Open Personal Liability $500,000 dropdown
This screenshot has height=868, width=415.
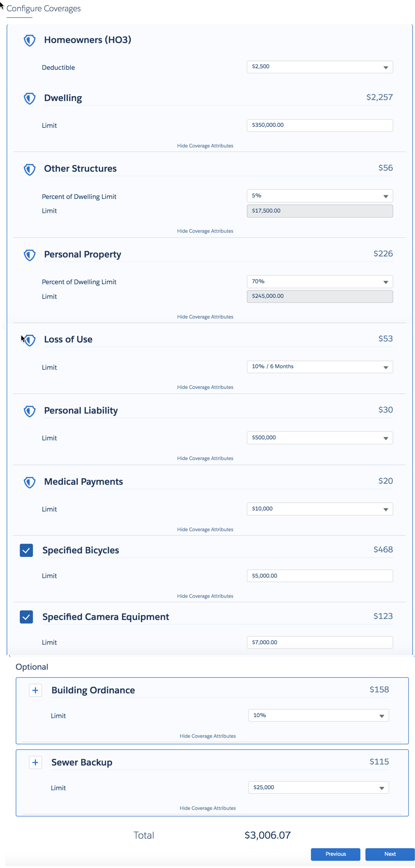(x=320, y=438)
